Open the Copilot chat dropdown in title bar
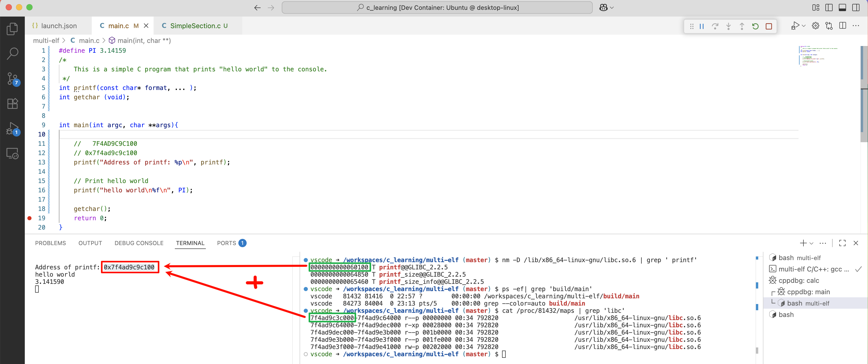Screen dimensions: 868x364 point(612,7)
